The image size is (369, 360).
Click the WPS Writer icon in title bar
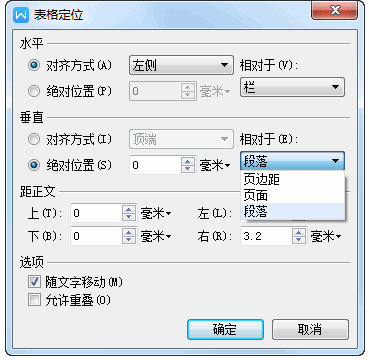click(21, 15)
